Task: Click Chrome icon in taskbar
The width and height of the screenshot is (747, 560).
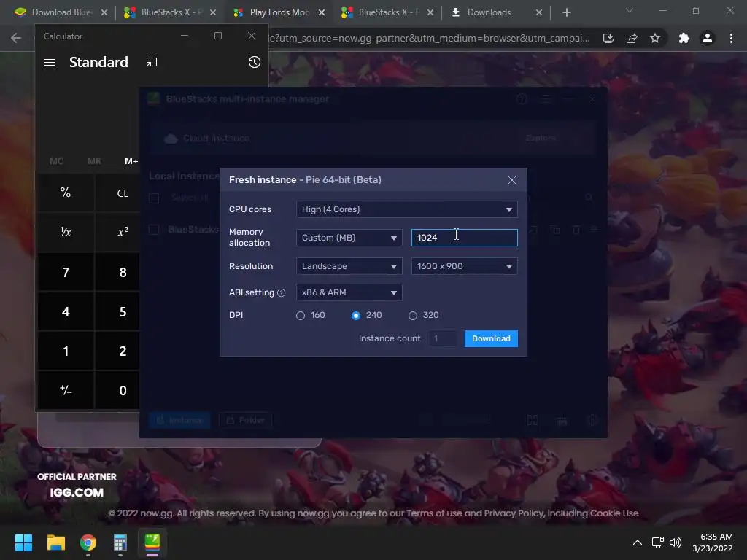Action: 88,542
